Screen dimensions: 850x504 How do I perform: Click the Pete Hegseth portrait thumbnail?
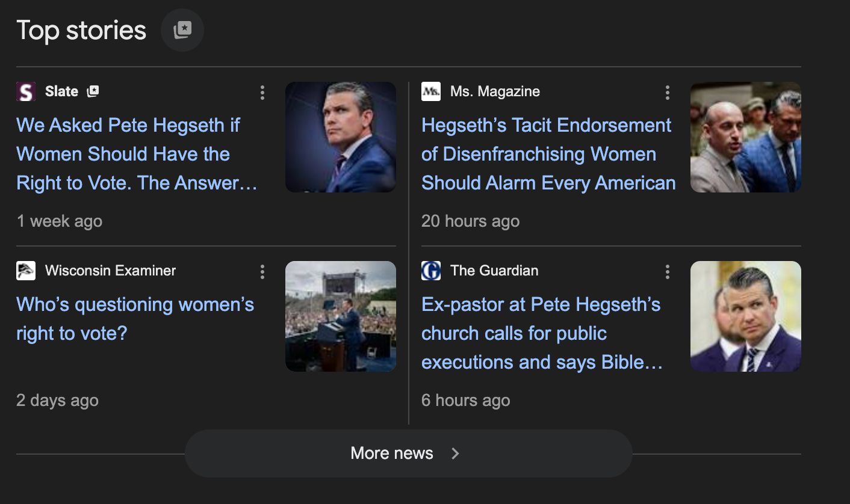340,137
